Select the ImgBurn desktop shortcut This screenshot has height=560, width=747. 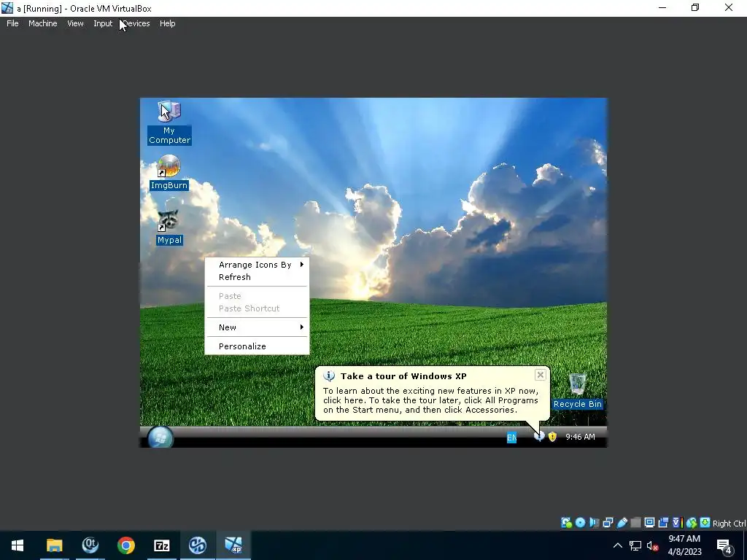(x=169, y=172)
